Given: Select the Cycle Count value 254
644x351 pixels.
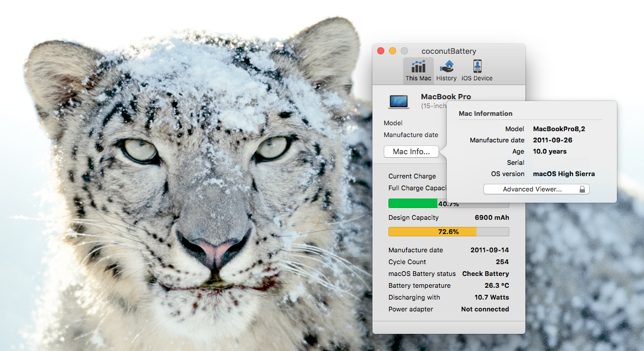Looking at the screenshot, I should (x=502, y=262).
